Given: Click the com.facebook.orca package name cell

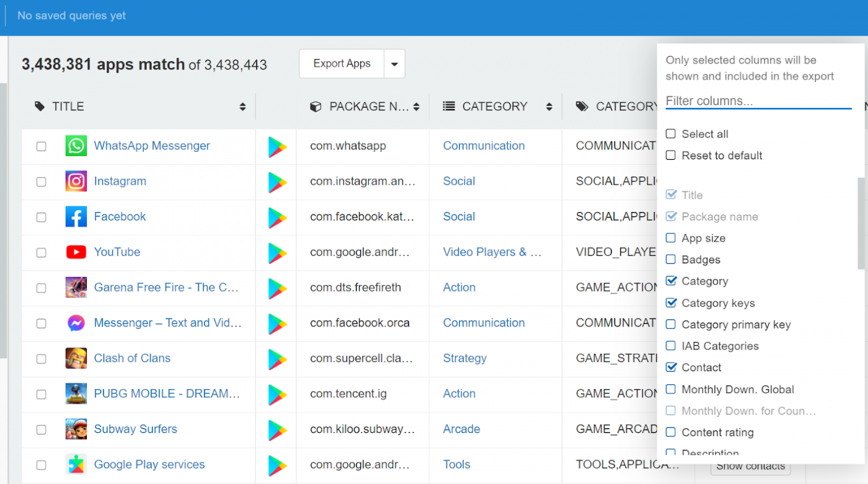Looking at the screenshot, I should (x=360, y=323).
